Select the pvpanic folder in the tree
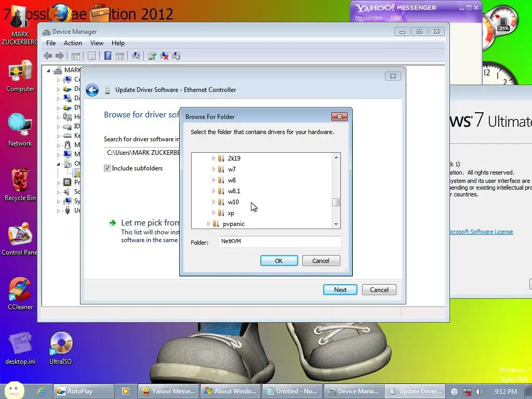The height and width of the screenshot is (399, 532). [x=234, y=224]
